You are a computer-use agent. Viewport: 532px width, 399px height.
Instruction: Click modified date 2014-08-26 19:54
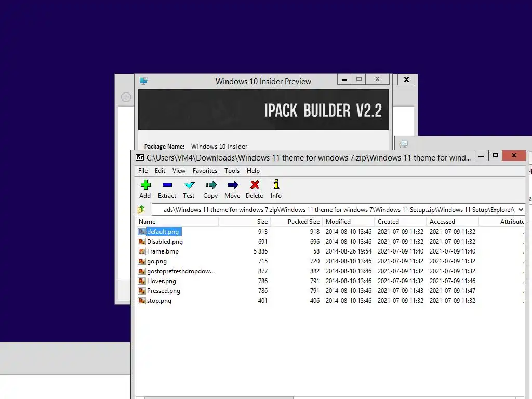click(x=349, y=251)
